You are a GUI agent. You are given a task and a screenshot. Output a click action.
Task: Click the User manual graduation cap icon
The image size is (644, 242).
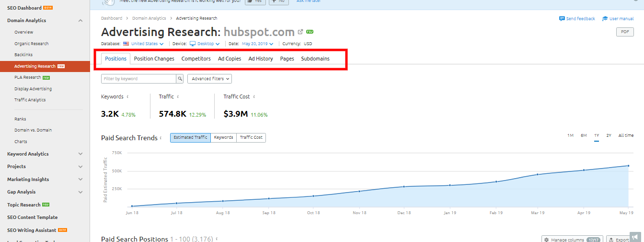coord(605,18)
